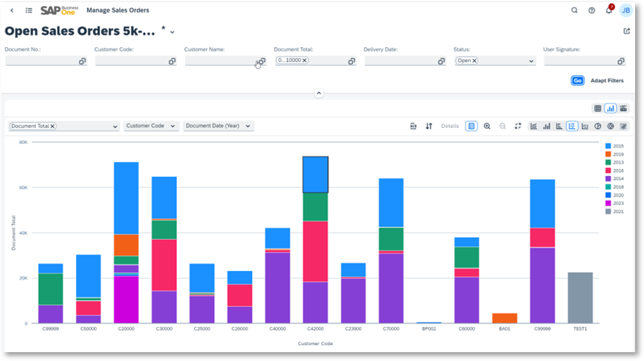The image size is (644, 361).
Task: Open the notifications bell
Action: click(x=608, y=10)
